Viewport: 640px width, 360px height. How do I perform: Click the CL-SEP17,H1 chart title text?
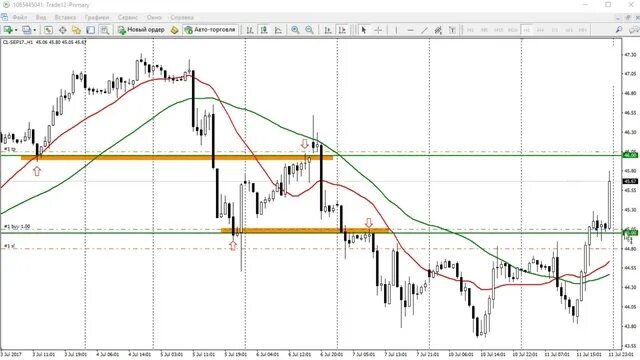18,42
